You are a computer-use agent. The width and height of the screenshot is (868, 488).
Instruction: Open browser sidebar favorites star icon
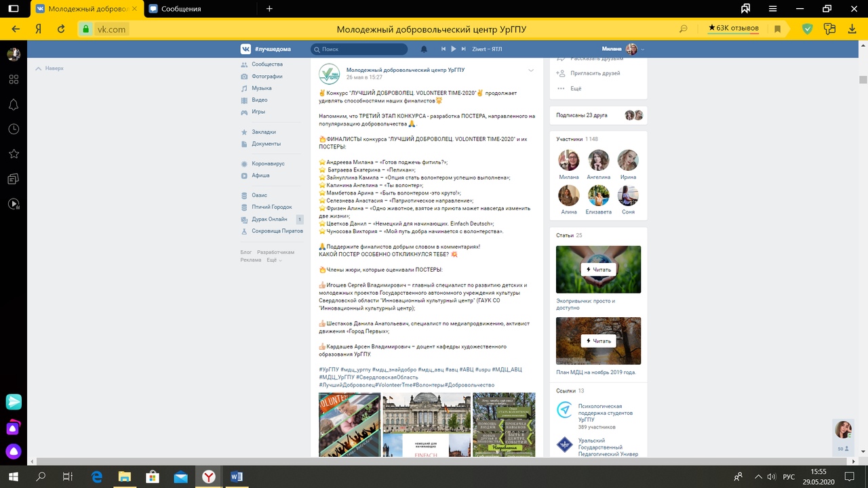(14, 154)
